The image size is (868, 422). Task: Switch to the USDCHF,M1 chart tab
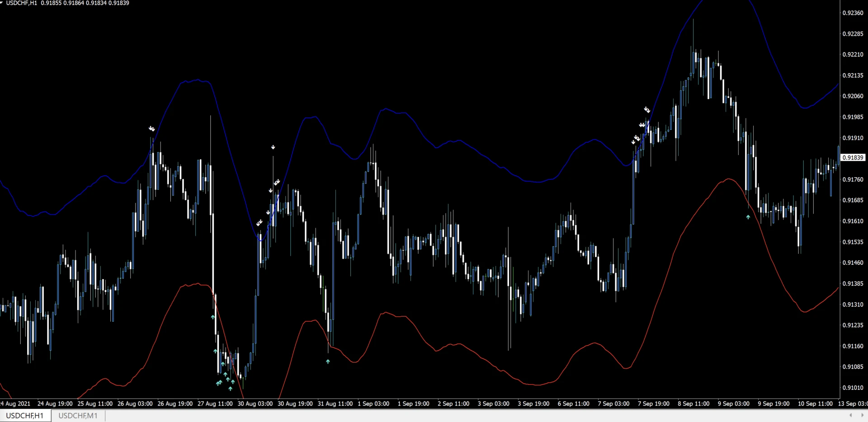coord(78,415)
